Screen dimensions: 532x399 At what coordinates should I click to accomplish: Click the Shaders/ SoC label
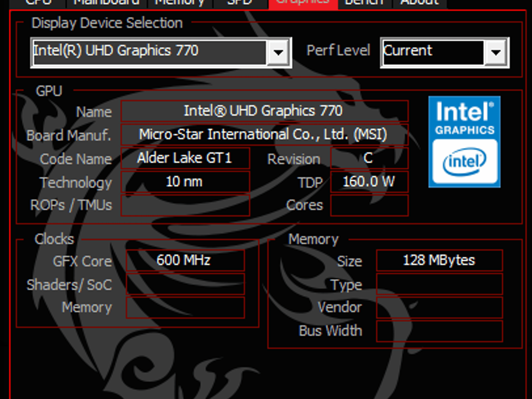pyautogui.click(x=69, y=285)
